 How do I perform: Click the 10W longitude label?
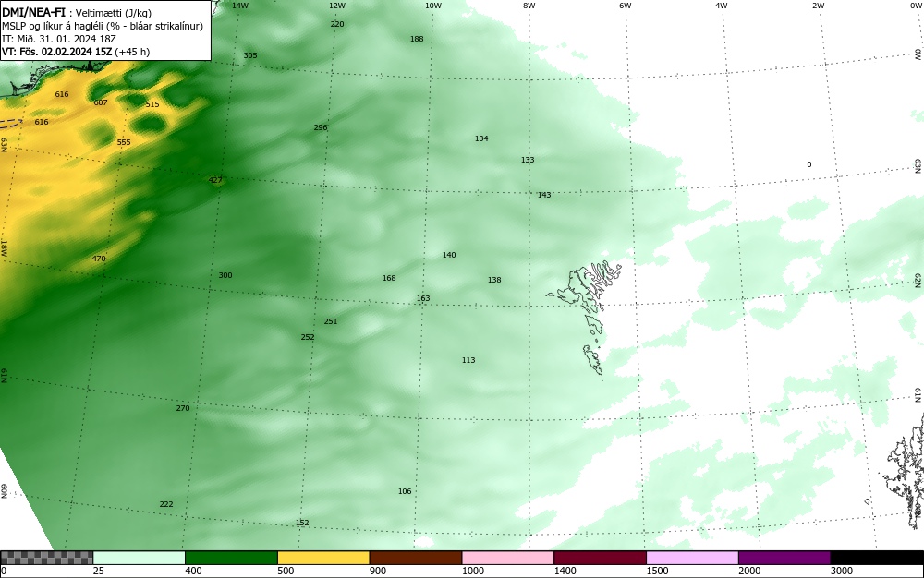coord(433,6)
